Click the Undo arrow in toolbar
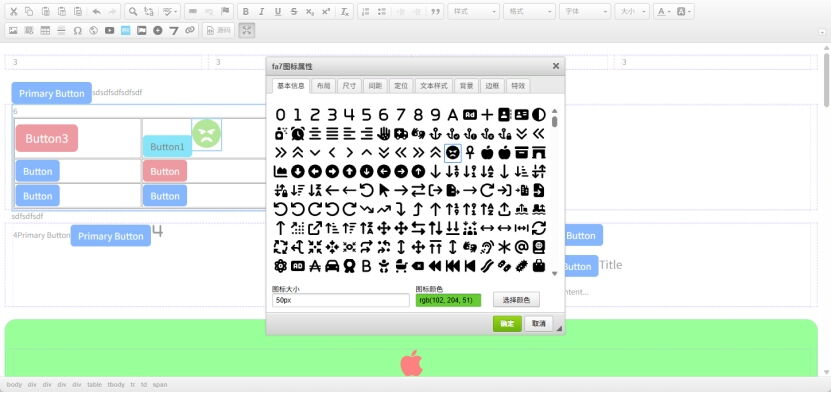 [96, 12]
